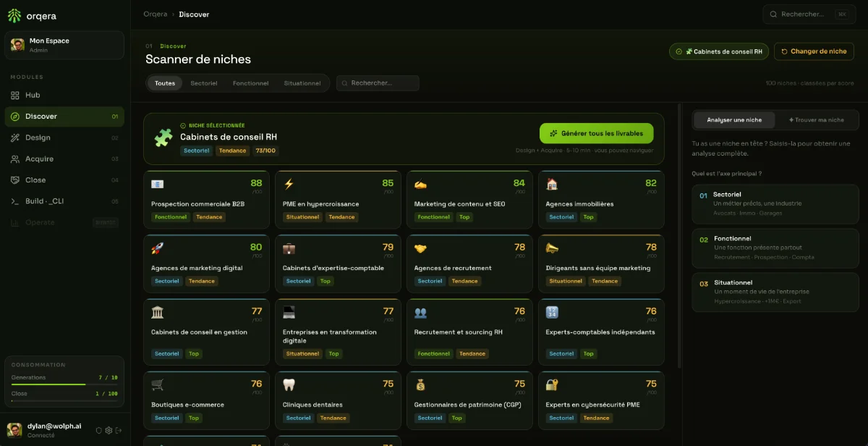Select the Situationnel filter tab
This screenshot has width=868, height=446.
[x=302, y=83]
